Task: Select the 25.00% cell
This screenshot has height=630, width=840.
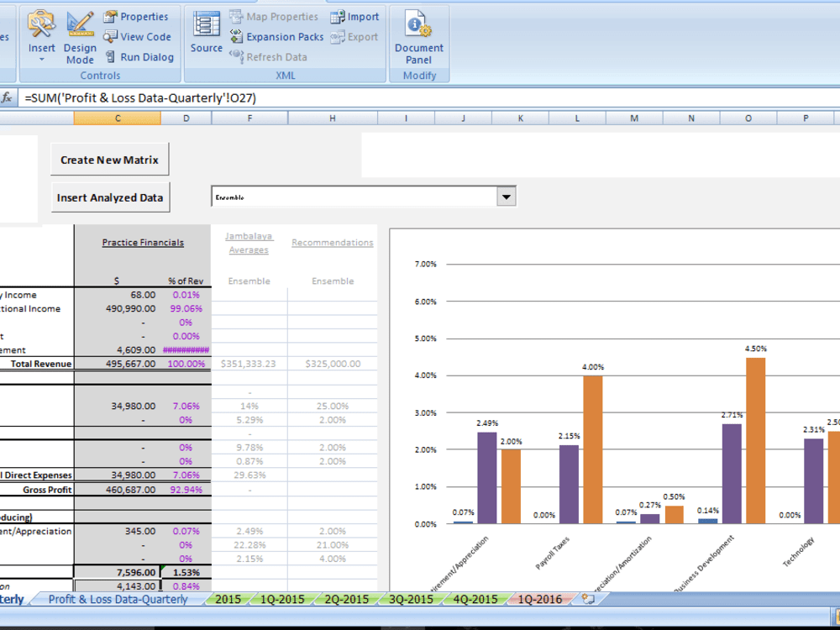Action: click(333, 406)
